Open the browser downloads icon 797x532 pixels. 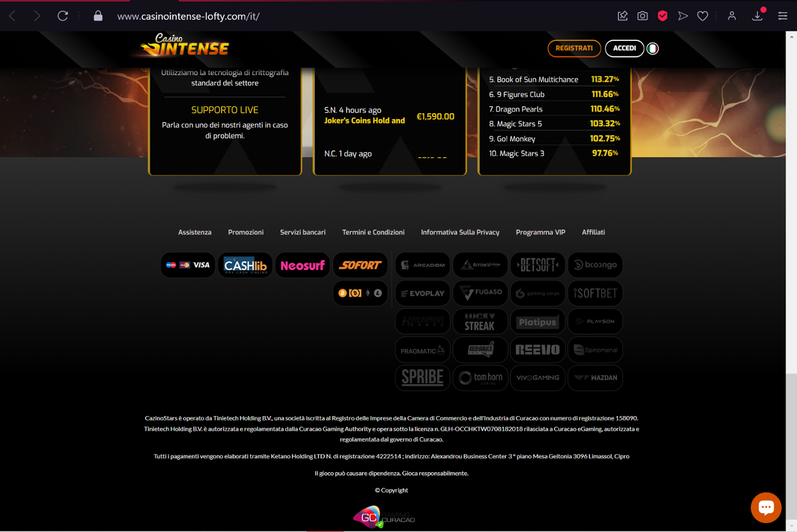[x=757, y=16]
